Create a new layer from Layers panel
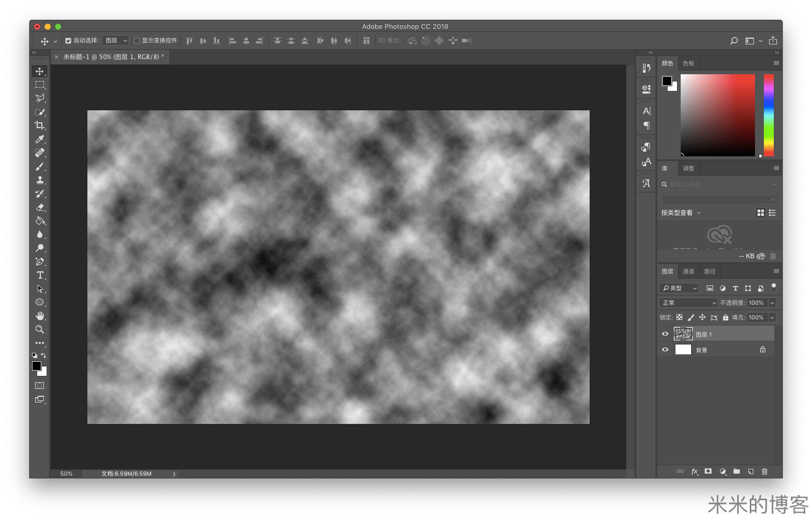The width and height of the screenshot is (812, 517). tap(751, 472)
